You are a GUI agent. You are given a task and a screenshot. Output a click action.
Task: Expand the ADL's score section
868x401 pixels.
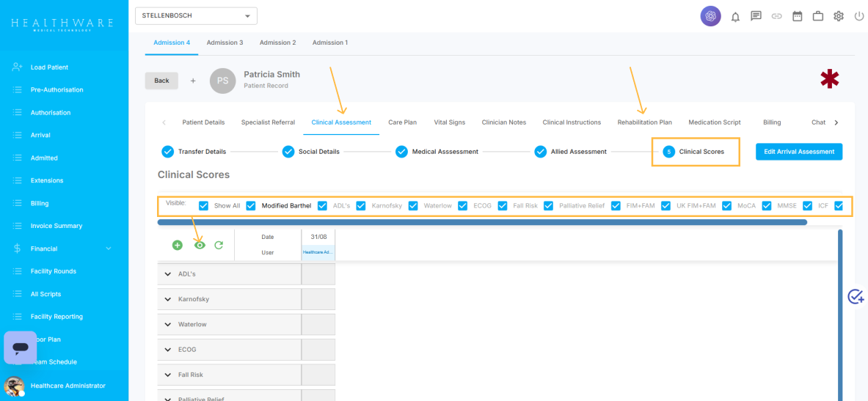click(167, 274)
